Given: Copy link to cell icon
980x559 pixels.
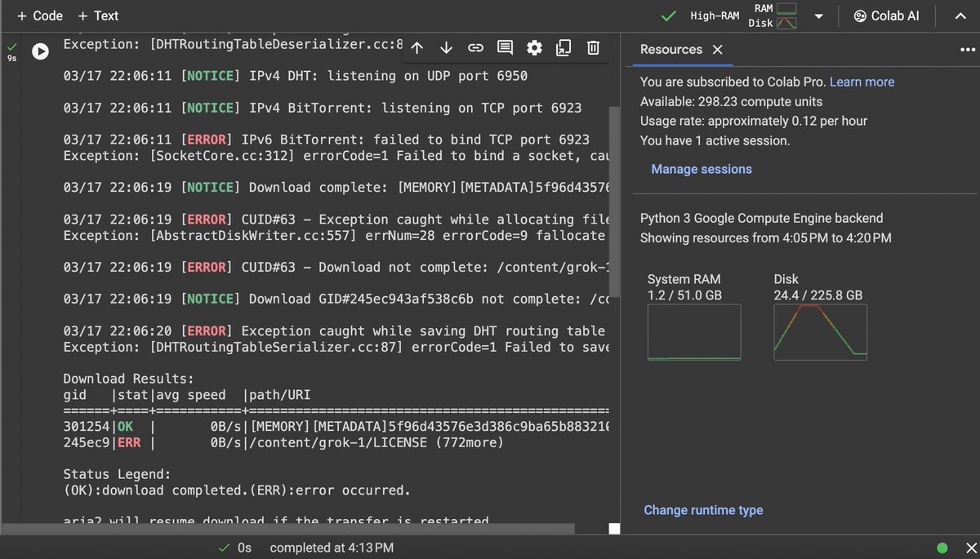Looking at the screenshot, I should [475, 48].
